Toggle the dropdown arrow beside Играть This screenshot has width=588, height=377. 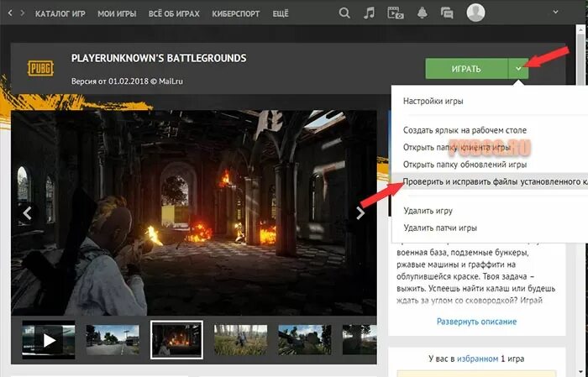(x=518, y=69)
